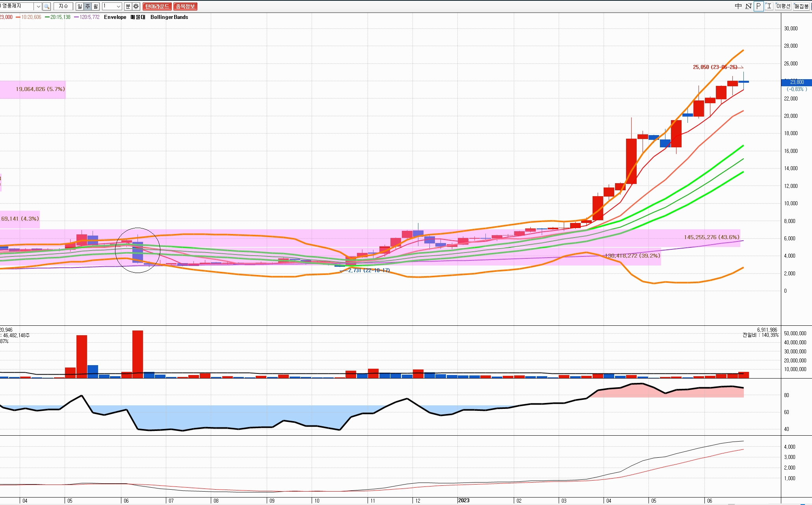Click the I-beam (工) toolbar button
This screenshot has width=812, height=505.
tap(769, 6)
